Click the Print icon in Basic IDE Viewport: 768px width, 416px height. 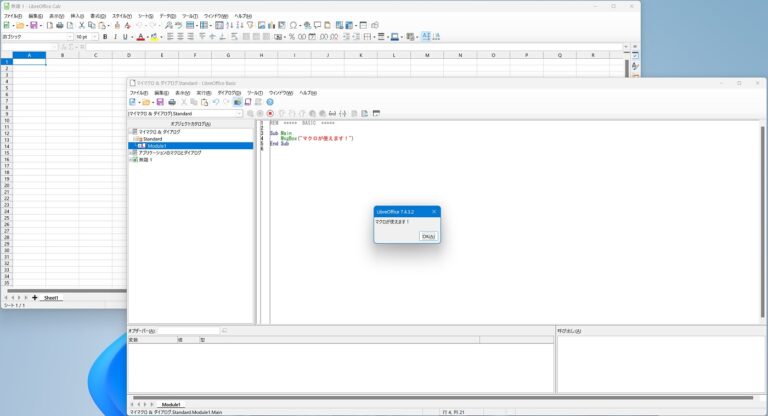172,102
